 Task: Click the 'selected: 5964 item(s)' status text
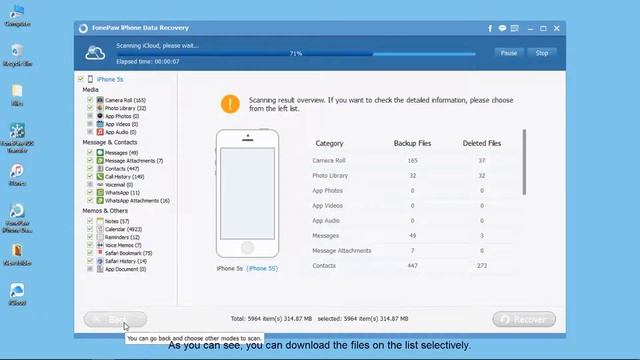pyautogui.click(x=363, y=319)
